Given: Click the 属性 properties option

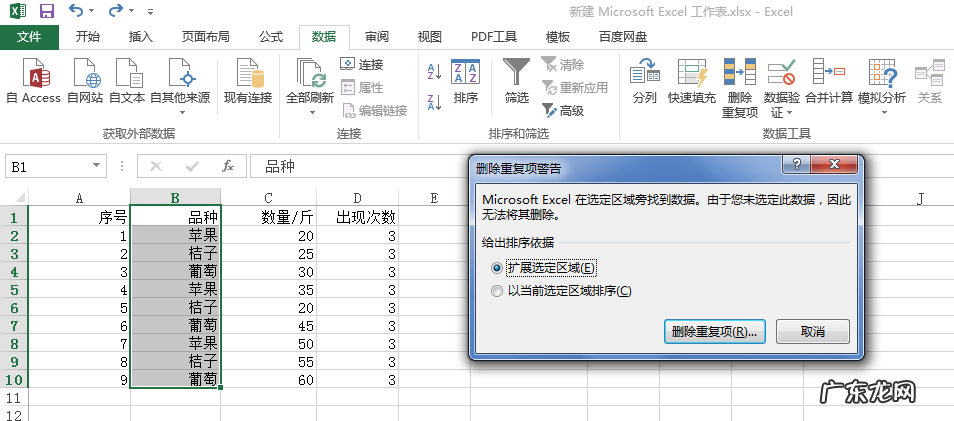Looking at the screenshot, I should [361, 88].
